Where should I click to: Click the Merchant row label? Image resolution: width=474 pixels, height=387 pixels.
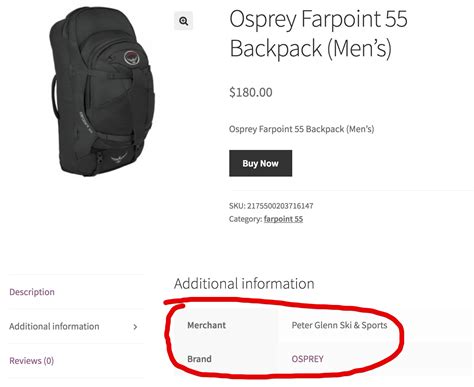click(206, 325)
